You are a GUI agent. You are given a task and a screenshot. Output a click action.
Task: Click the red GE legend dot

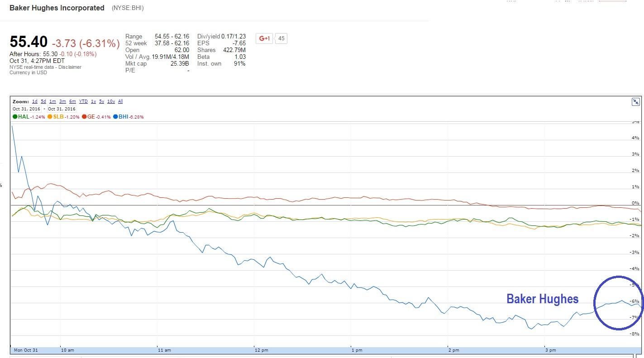[84, 117]
